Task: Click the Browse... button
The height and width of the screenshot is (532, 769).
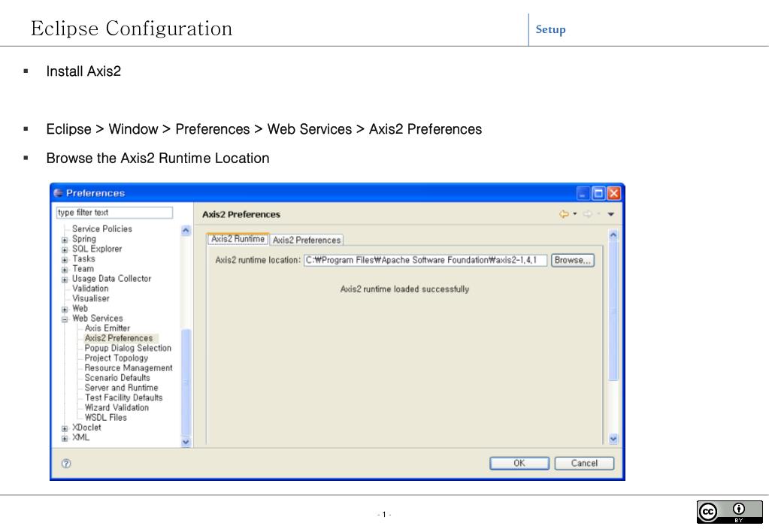Action: (x=572, y=260)
